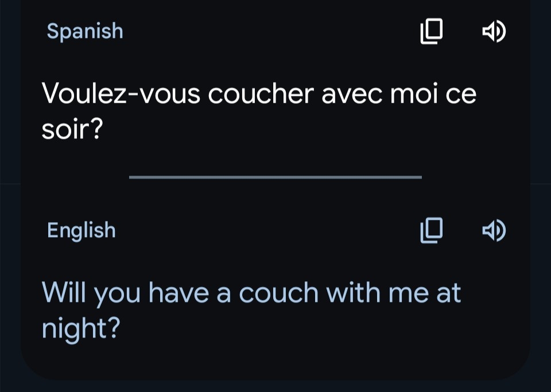
Task: Listen to the Spanish source pronunciation
Action: (x=494, y=32)
